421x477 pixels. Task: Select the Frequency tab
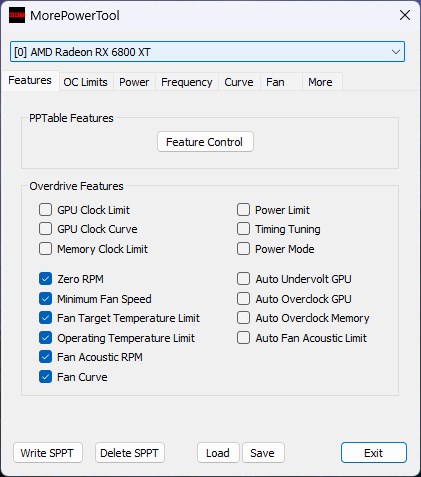(186, 82)
